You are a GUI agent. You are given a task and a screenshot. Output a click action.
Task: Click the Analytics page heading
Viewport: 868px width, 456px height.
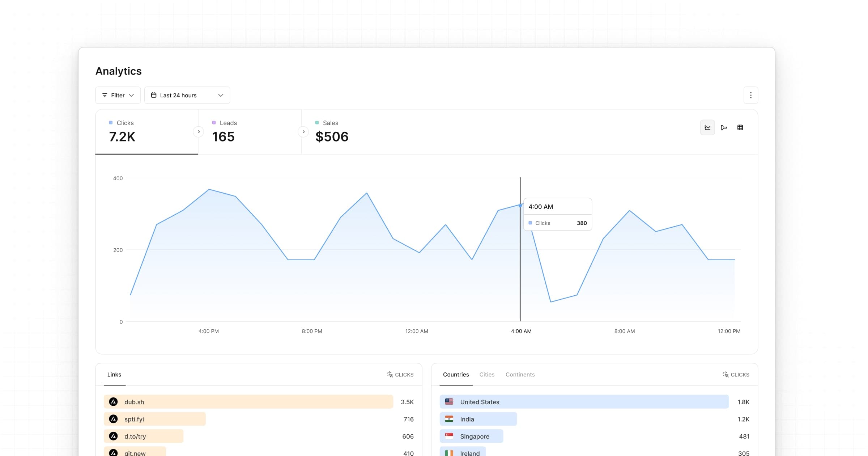tap(119, 71)
